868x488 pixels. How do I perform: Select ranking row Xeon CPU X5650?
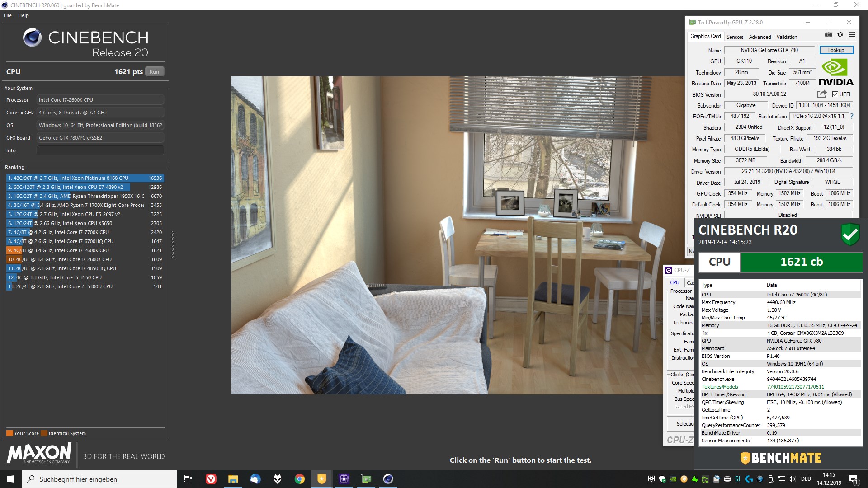[85, 223]
